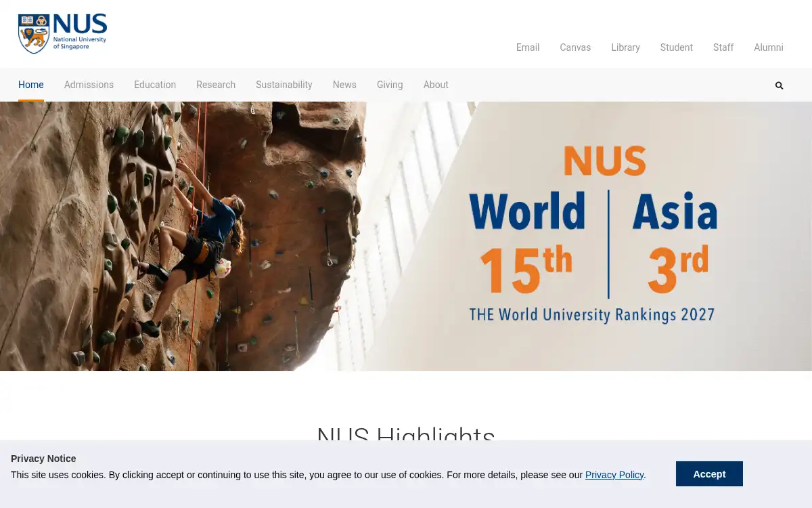Viewport: 812px width, 508px height.
Task: Open the Student portal link
Action: pyautogui.click(x=677, y=47)
